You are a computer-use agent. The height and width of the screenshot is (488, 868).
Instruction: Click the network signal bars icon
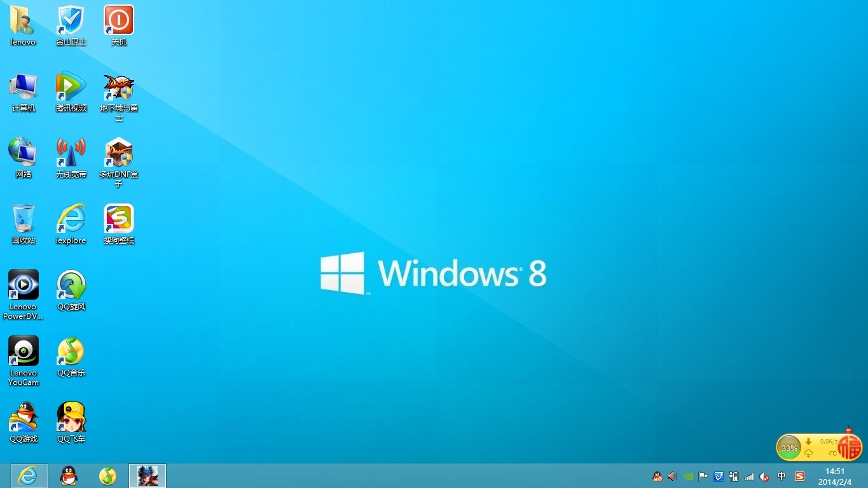point(749,476)
